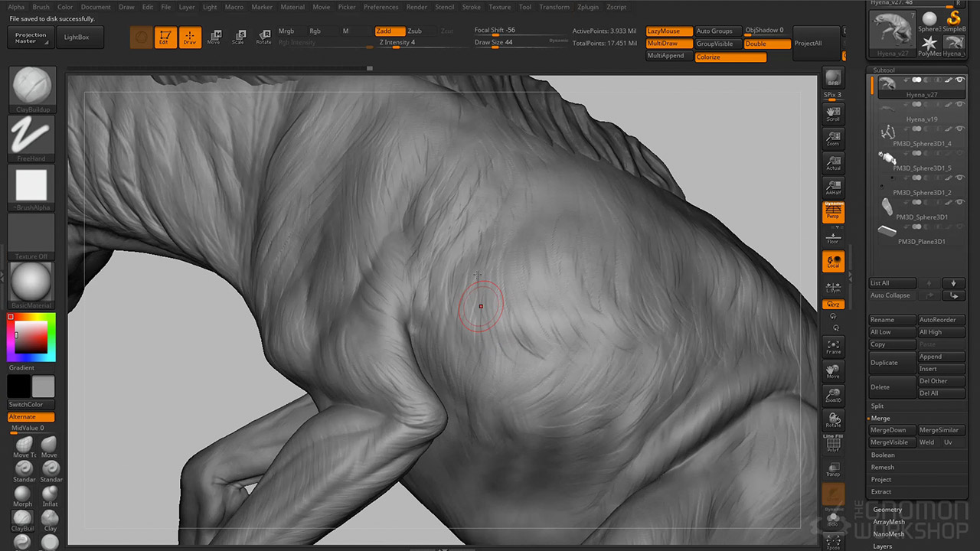Open the Render menu
This screenshot has width=980, height=551.
click(416, 7)
